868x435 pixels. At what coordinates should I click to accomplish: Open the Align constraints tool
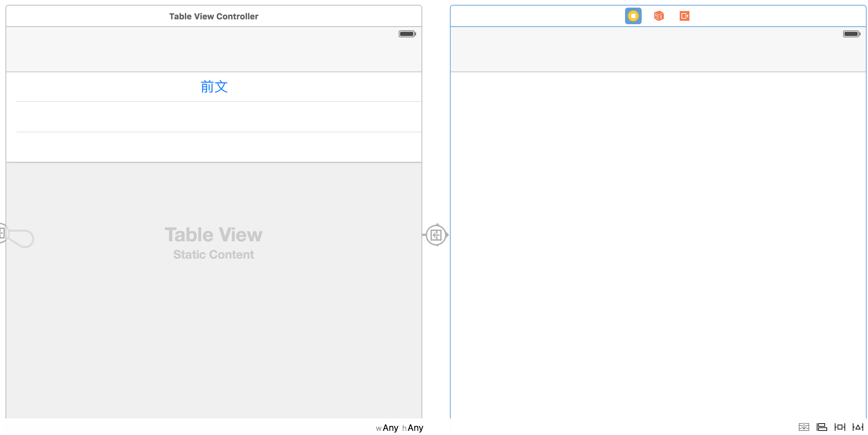822,427
